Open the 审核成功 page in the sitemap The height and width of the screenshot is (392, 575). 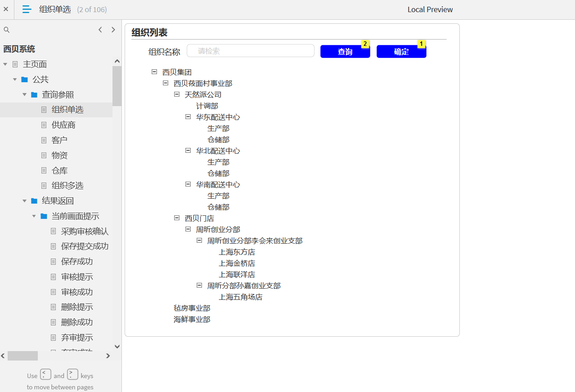point(77,292)
